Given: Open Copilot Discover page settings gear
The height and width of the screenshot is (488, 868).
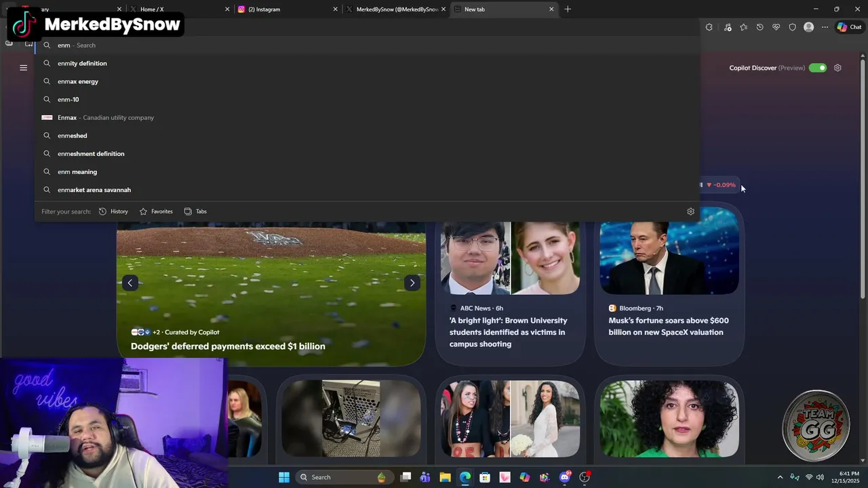Looking at the screenshot, I should coord(837,68).
